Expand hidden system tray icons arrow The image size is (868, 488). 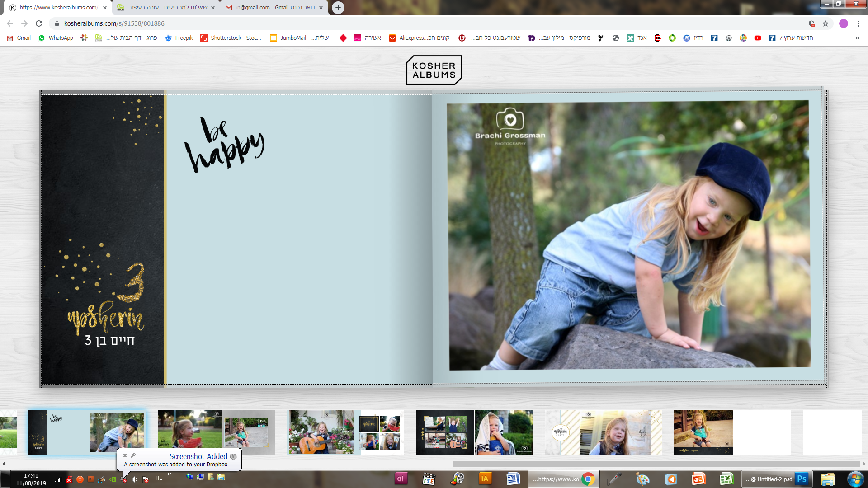169,474
